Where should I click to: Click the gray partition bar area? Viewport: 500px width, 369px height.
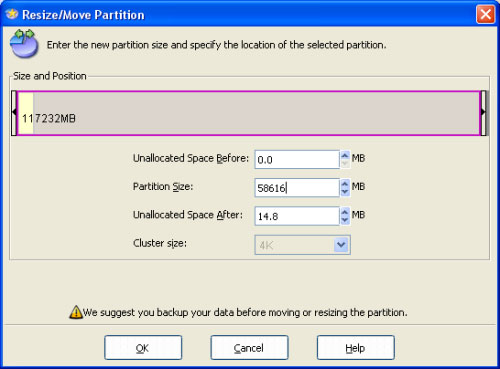coord(256,113)
